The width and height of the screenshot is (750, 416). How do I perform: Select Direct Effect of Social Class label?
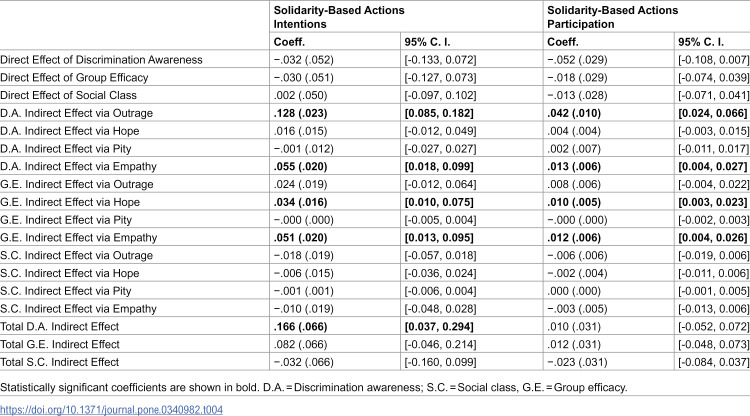68,95
